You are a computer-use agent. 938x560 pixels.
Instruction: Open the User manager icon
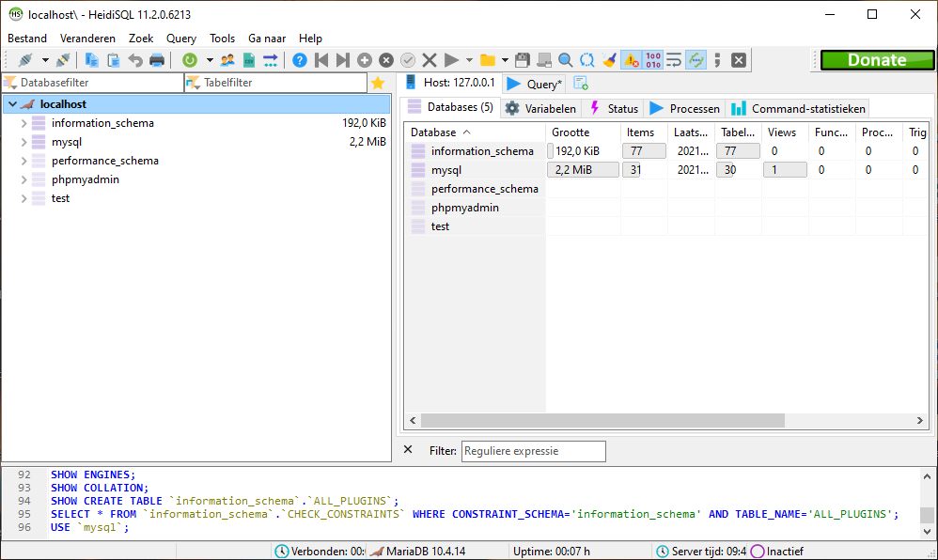click(227, 60)
